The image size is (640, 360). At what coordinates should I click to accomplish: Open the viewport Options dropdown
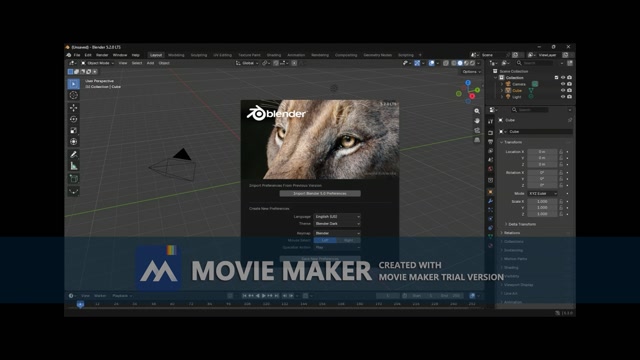471,72
